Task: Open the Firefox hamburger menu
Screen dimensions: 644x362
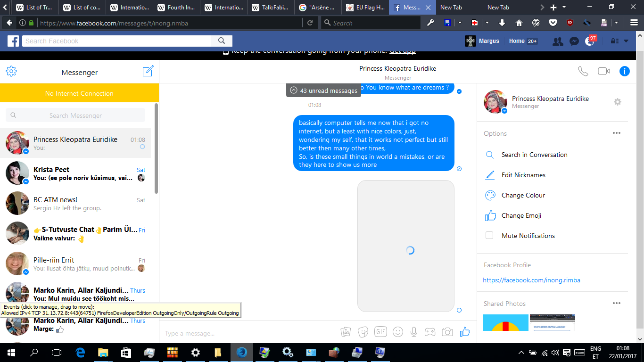Action: pos(634,23)
